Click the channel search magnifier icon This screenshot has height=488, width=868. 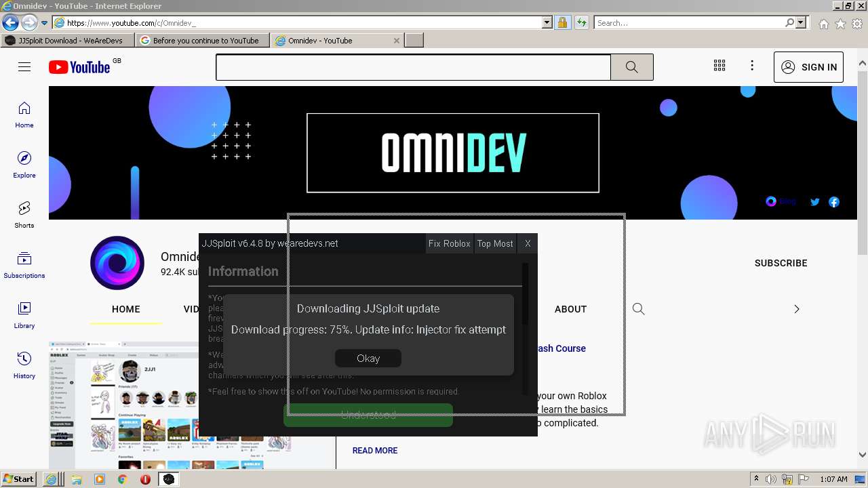638,309
